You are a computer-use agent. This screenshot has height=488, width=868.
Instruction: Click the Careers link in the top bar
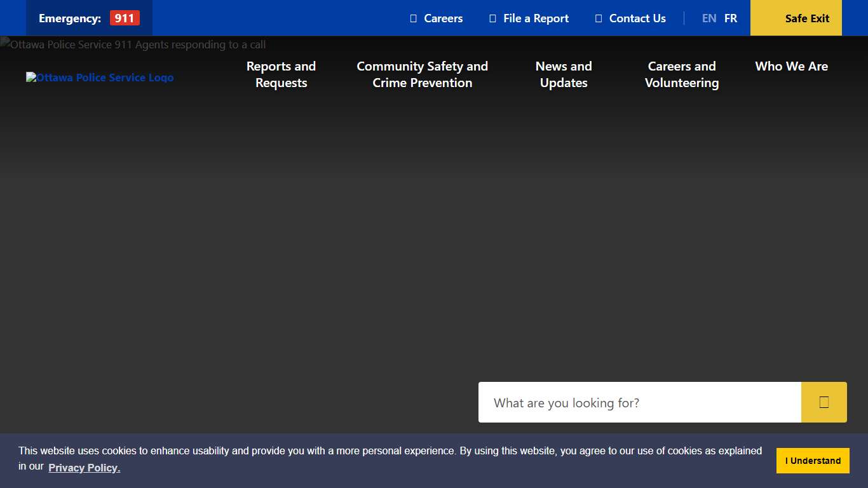point(442,18)
